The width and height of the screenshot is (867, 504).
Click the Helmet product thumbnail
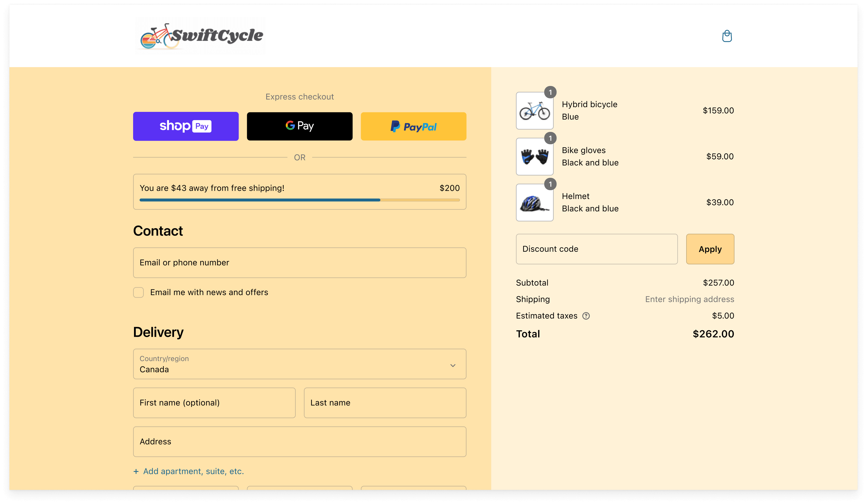click(x=534, y=203)
